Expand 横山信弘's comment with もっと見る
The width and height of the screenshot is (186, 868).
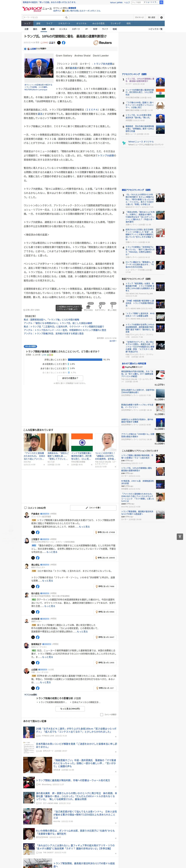click(48, 581)
